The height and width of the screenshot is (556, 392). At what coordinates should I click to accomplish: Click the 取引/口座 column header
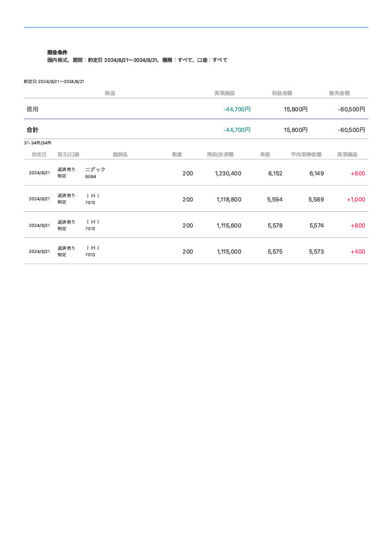click(x=68, y=155)
